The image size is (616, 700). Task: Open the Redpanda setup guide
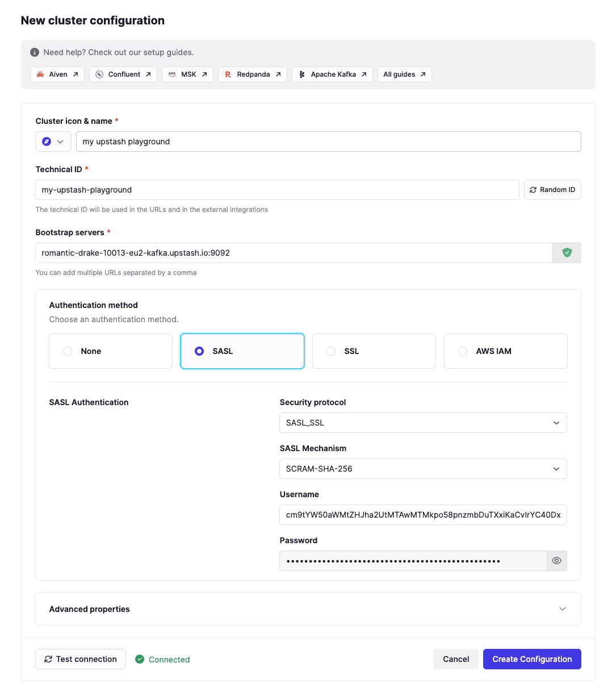(x=252, y=74)
